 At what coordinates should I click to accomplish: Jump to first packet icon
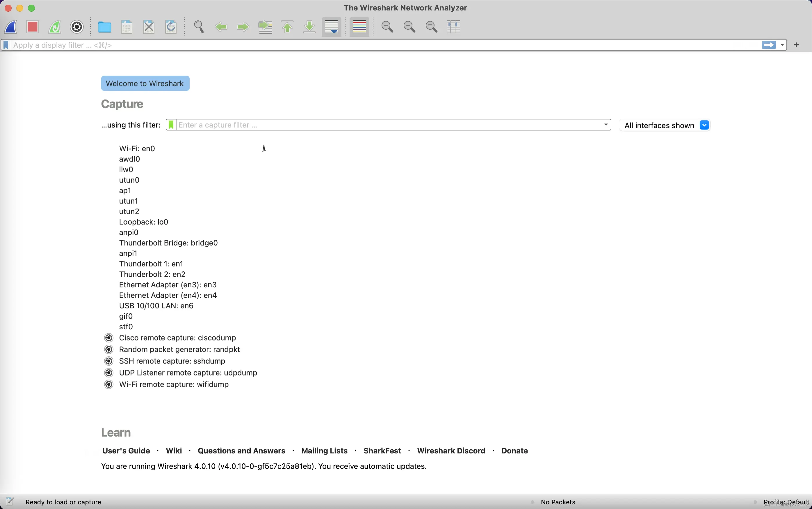pos(287,26)
